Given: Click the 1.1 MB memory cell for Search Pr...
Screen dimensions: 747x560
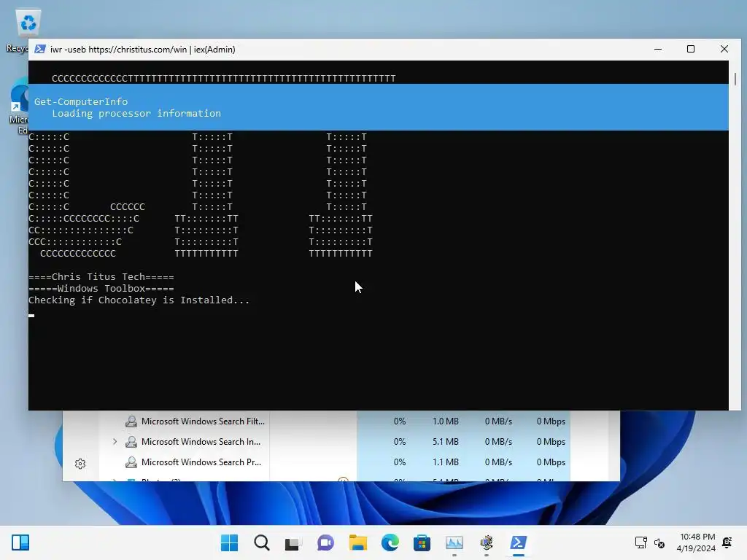Looking at the screenshot, I should point(446,462).
